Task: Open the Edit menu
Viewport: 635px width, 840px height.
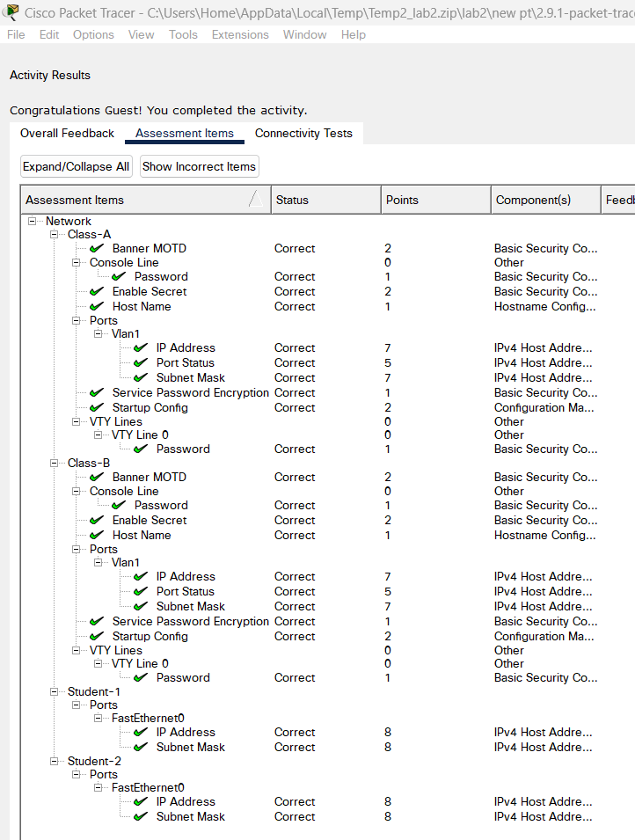Action: [49, 35]
